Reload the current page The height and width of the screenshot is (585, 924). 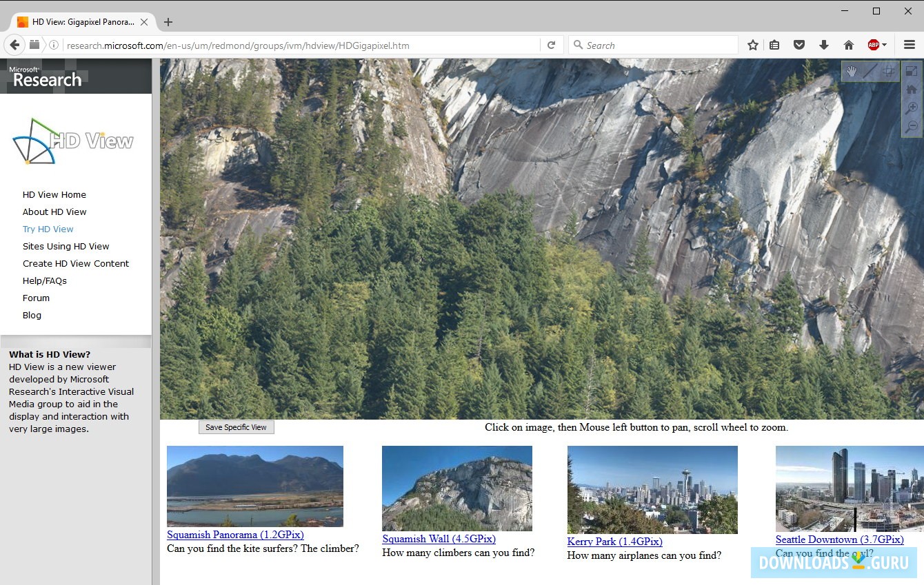552,45
